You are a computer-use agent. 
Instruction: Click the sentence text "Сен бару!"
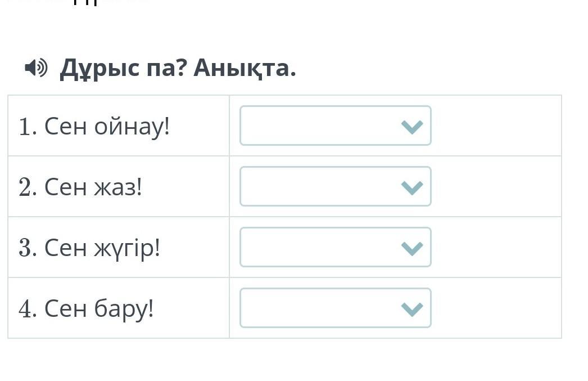pyautogui.click(x=99, y=310)
